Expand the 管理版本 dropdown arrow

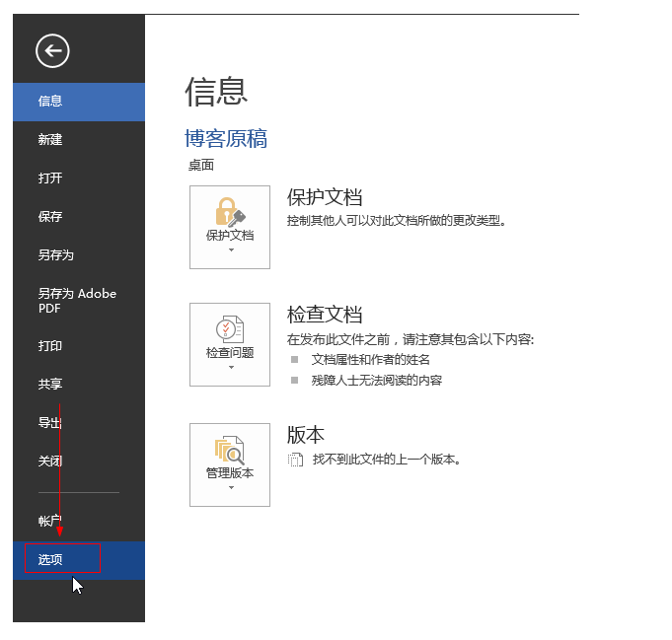click(x=232, y=488)
